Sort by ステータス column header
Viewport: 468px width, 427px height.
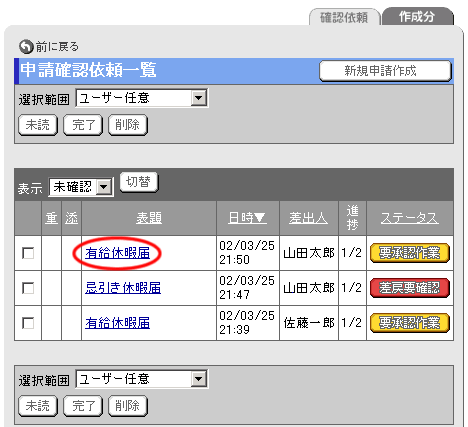tap(410, 218)
